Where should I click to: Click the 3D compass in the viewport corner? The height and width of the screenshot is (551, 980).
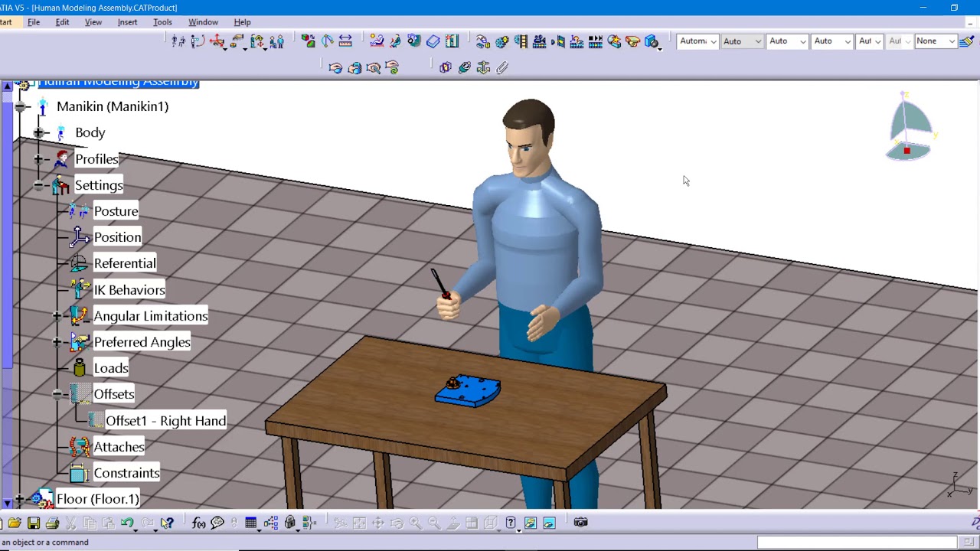tap(911, 126)
